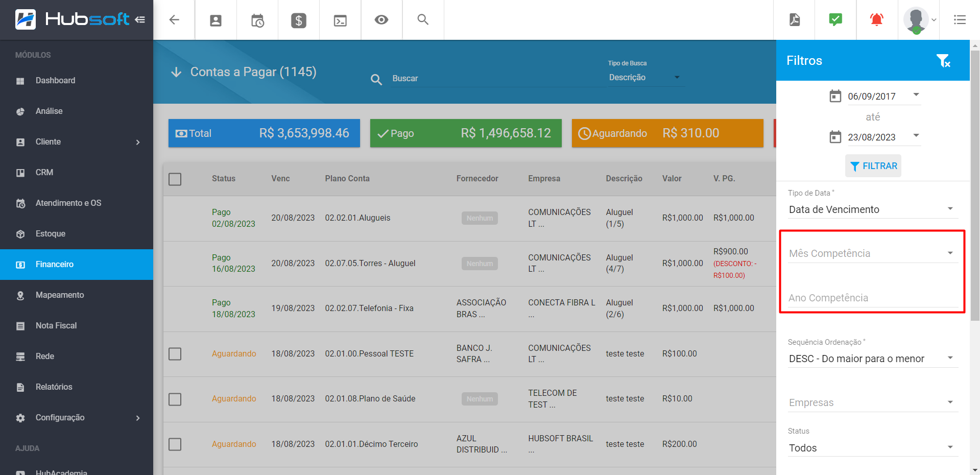The height and width of the screenshot is (475, 980).
Task: Open Atendimento e OS module
Action: click(77, 203)
